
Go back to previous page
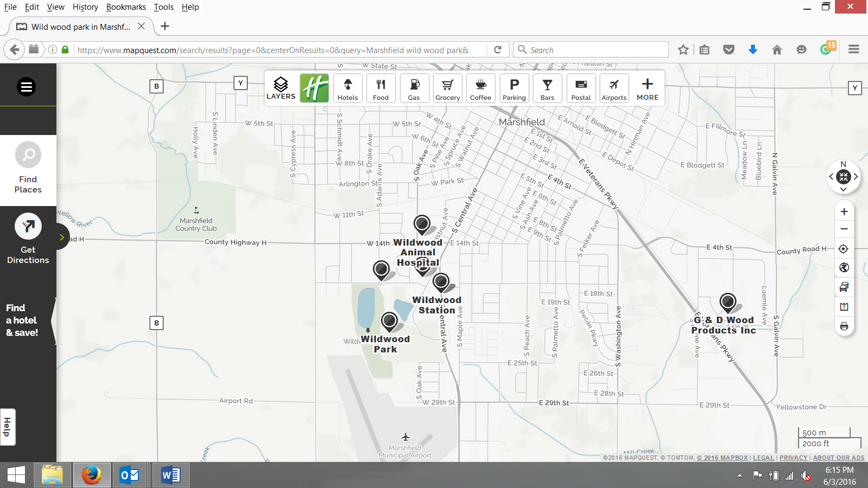14,50
